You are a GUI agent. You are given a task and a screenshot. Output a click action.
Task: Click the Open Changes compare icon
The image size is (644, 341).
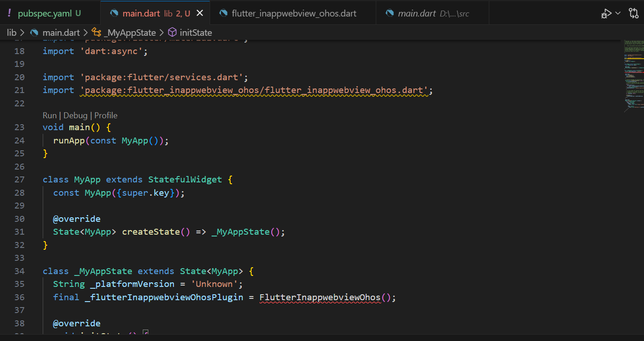(x=633, y=13)
